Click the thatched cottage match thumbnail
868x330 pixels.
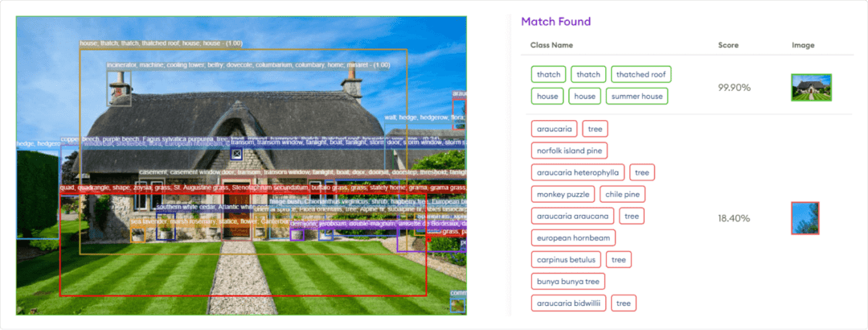[x=811, y=87]
